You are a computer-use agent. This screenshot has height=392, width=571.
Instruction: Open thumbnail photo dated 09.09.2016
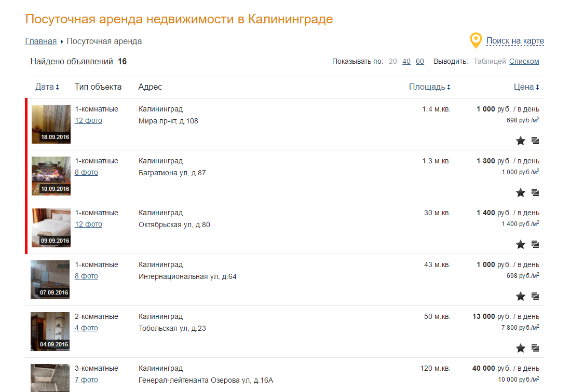[51, 228]
